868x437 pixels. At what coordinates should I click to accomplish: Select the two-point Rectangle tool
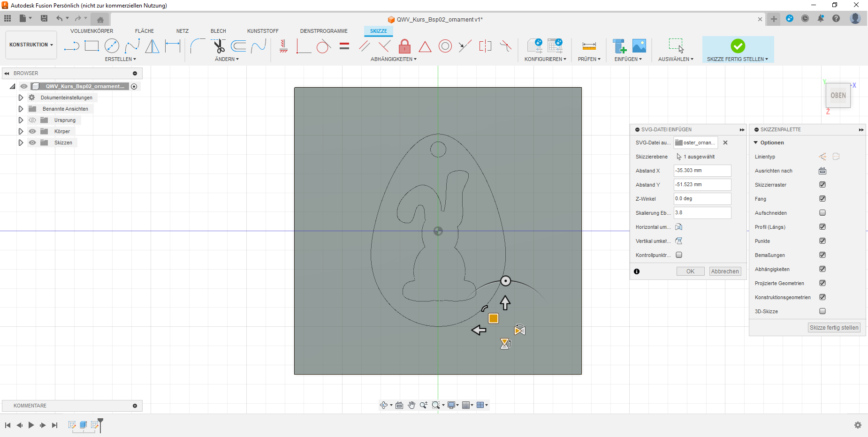click(x=91, y=46)
